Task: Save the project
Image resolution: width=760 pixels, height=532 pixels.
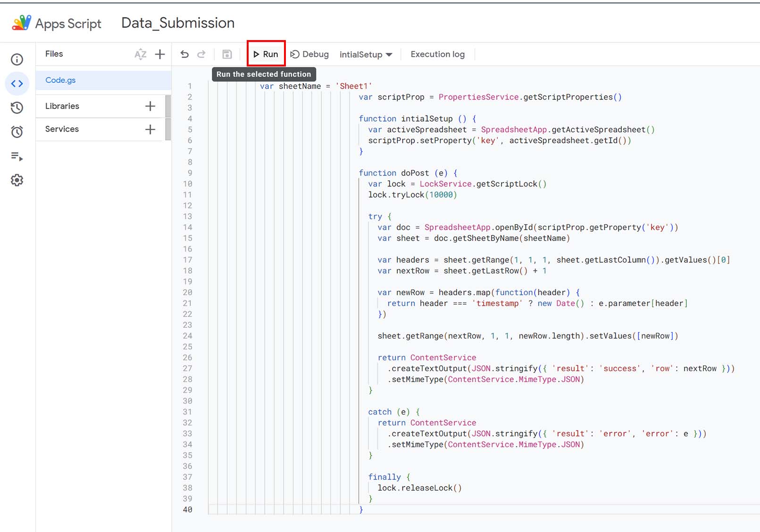Action: tap(227, 54)
